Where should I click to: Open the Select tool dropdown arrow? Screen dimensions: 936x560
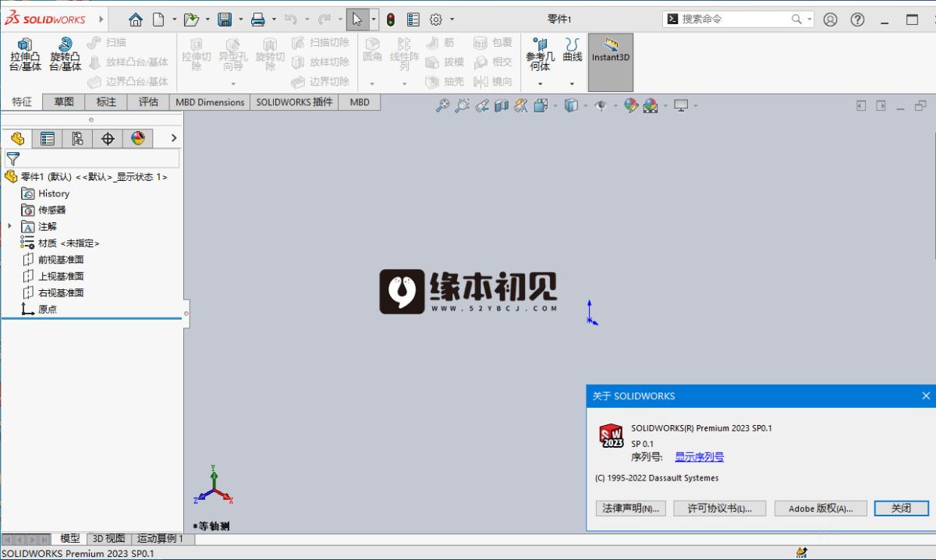pos(374,19)
